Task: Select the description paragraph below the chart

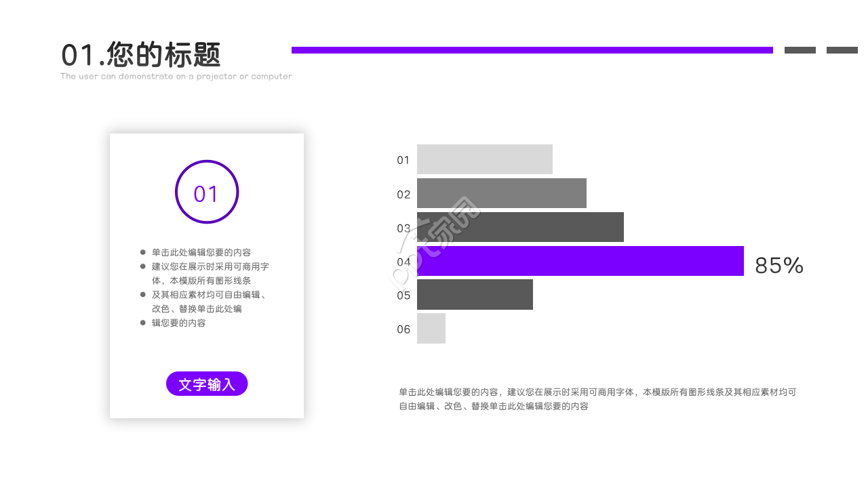Action: [597, 399]
